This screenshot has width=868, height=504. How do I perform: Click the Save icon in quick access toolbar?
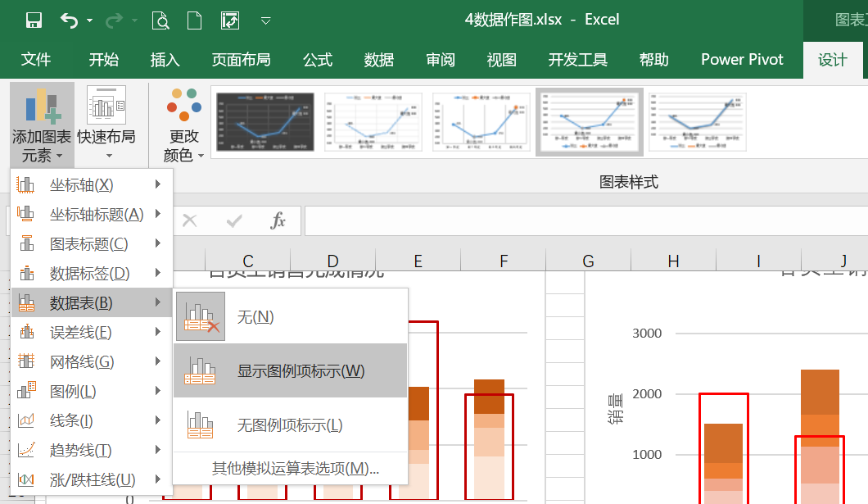[34, 20]
